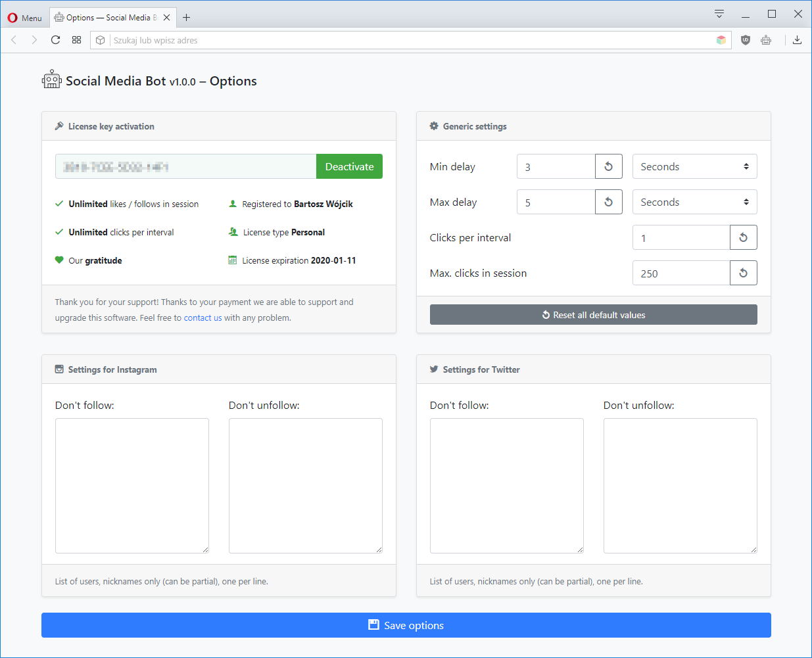Screen dimensions: 812x658
Task: Focus the Clicks per interval field
Action: pyautogui.click(x=681, y=237)
